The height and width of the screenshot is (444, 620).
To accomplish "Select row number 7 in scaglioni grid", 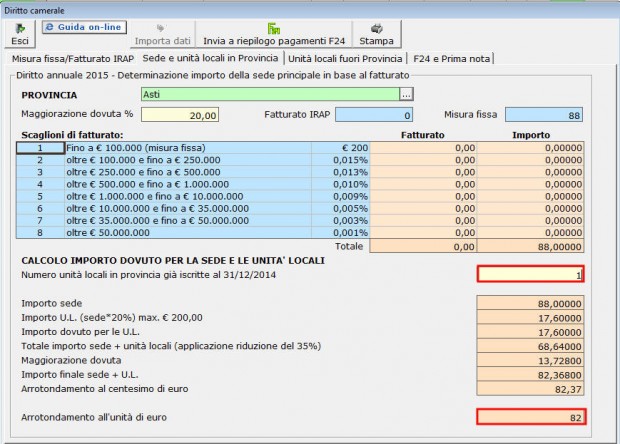I will click(x=40, y=221).
